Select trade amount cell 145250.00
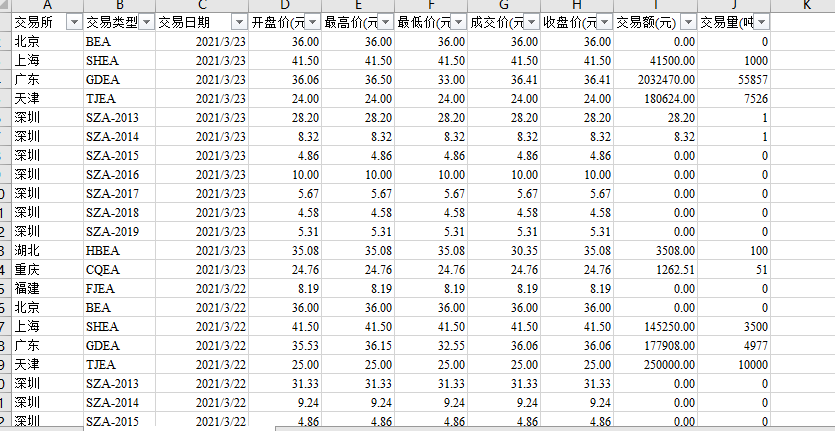Image resolution: width=835 pixels, height=431 pixels. click(x=656, y=327)
